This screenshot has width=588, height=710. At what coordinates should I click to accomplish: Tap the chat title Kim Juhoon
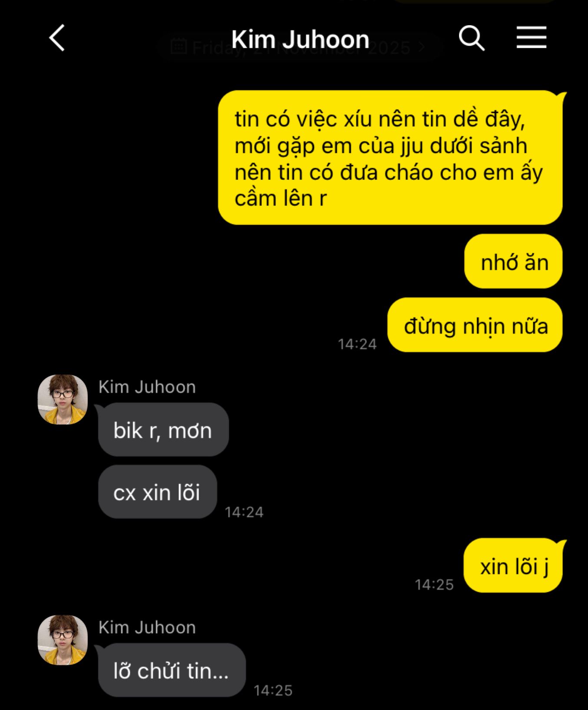[300, 39]
